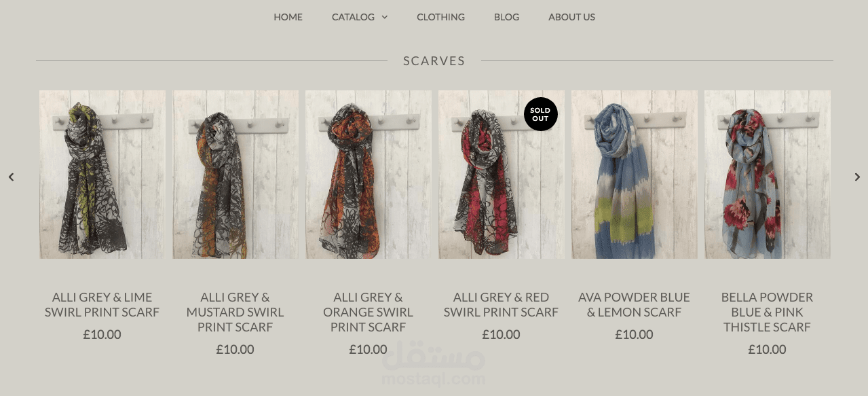The height and width of the screenshot is (396, 868).
Task: Open the Home menu item
Action: 288,17
